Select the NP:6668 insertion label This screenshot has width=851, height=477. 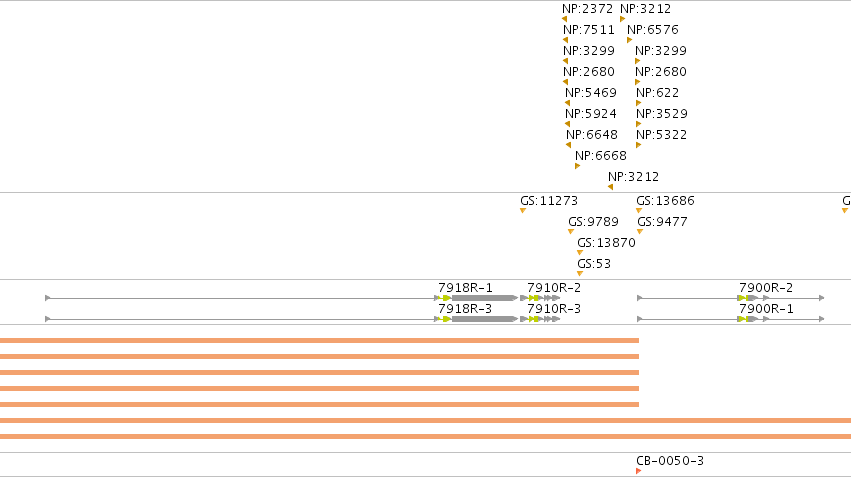tap(601, 156)
